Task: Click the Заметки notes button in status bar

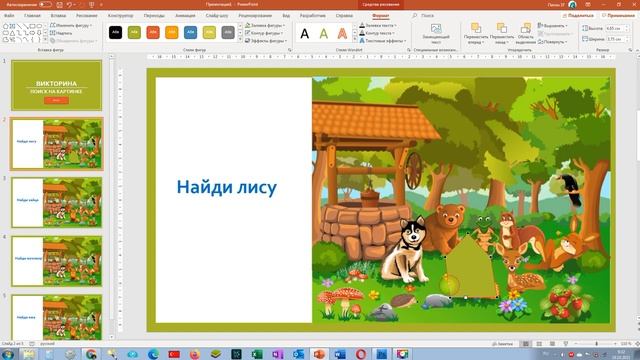Action: point(503,344)
